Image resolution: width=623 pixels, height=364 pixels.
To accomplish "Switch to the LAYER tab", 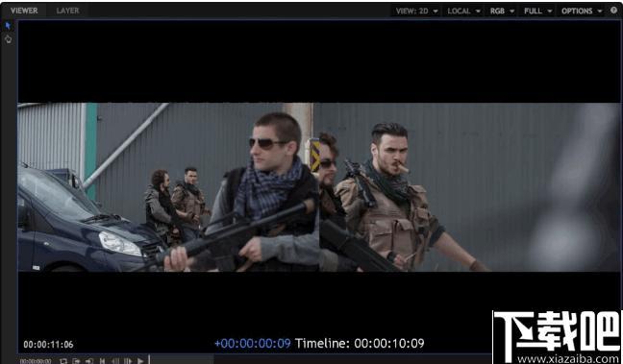I will click(x=67, y=11).
